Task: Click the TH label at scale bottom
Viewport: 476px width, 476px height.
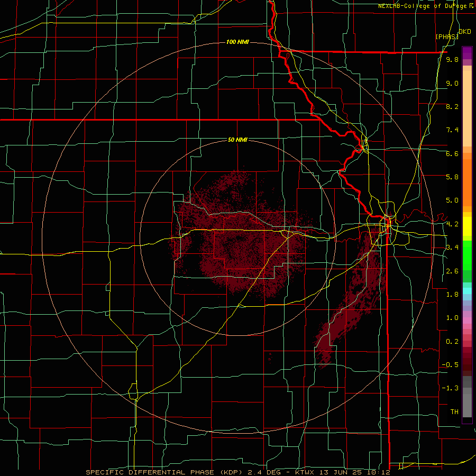Action: (x=454, y=411)
